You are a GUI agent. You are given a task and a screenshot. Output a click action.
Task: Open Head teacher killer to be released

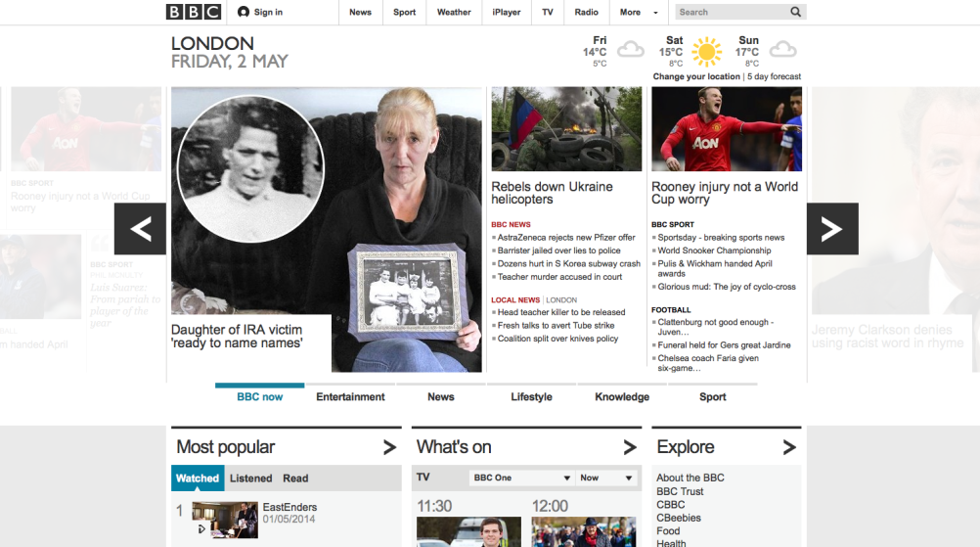561,312
